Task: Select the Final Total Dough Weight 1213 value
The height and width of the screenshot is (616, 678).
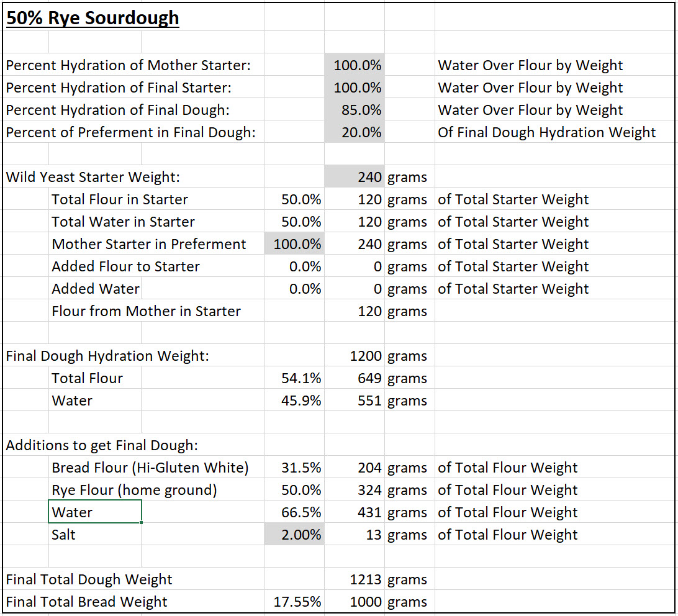Action: [355, 579]
